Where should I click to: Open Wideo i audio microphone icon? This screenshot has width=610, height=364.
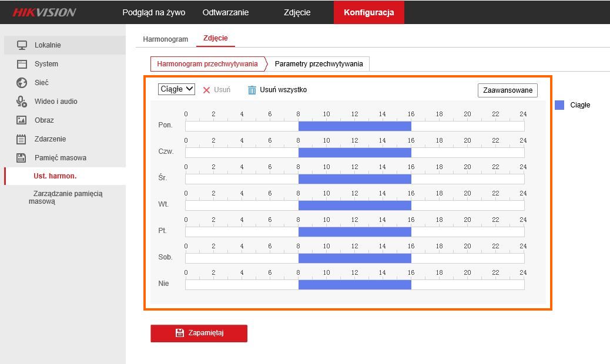tap(22, 102)
